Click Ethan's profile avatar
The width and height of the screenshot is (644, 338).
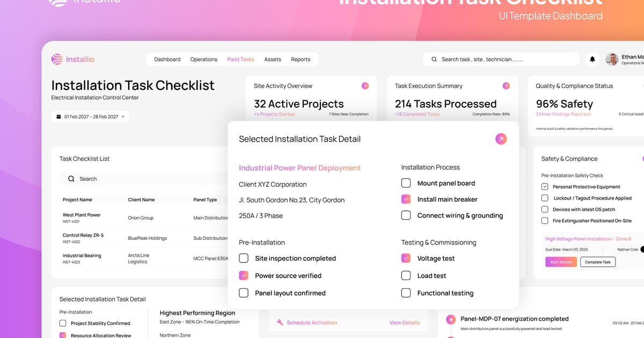(612, 60)
